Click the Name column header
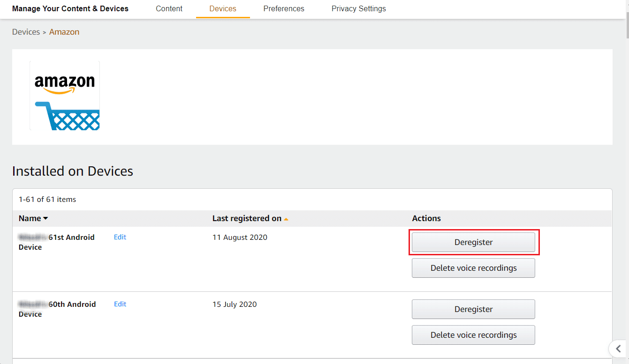The image size is (629, 364). (30, 218)
